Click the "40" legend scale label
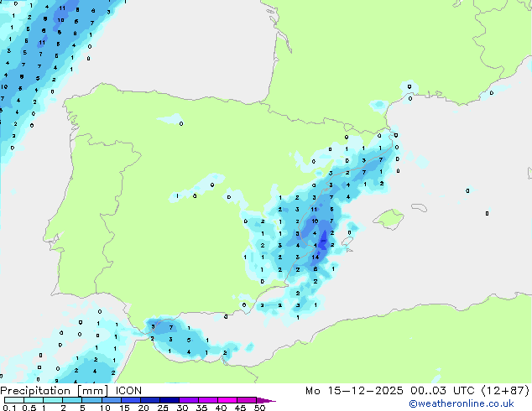The image size is (532, 411). pos(221,408)
